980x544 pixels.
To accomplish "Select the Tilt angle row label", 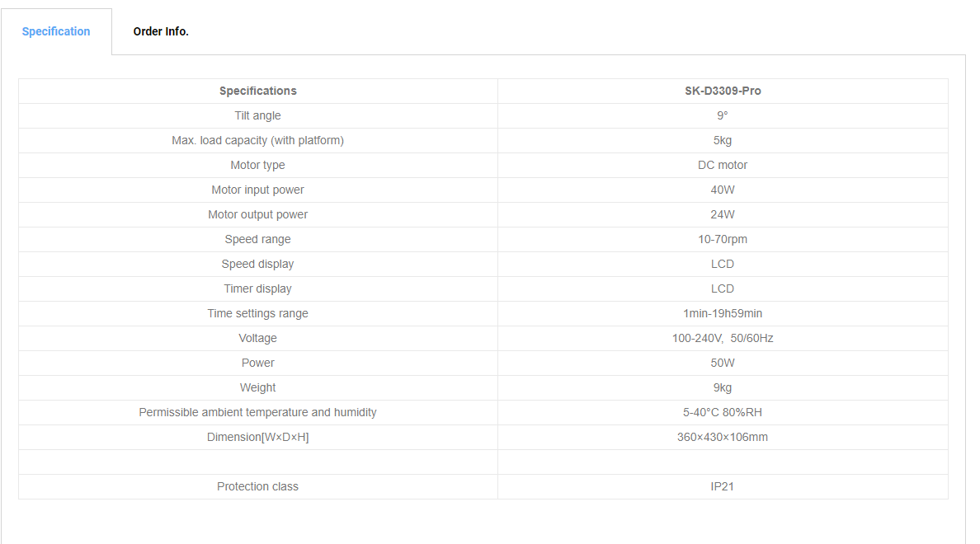I will tap(257, 115).
